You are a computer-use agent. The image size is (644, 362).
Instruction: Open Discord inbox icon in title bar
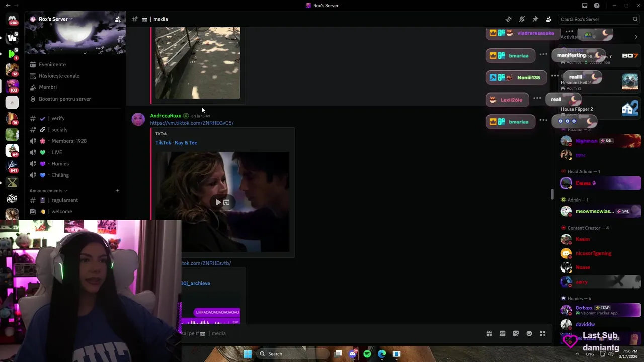585,6
